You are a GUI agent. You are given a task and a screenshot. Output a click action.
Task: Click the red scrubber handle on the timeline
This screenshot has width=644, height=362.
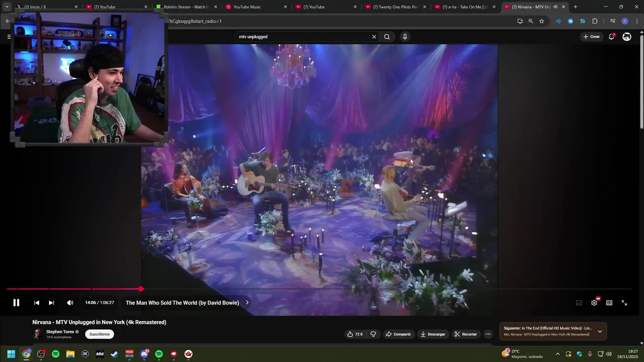(x=141, y=289)
